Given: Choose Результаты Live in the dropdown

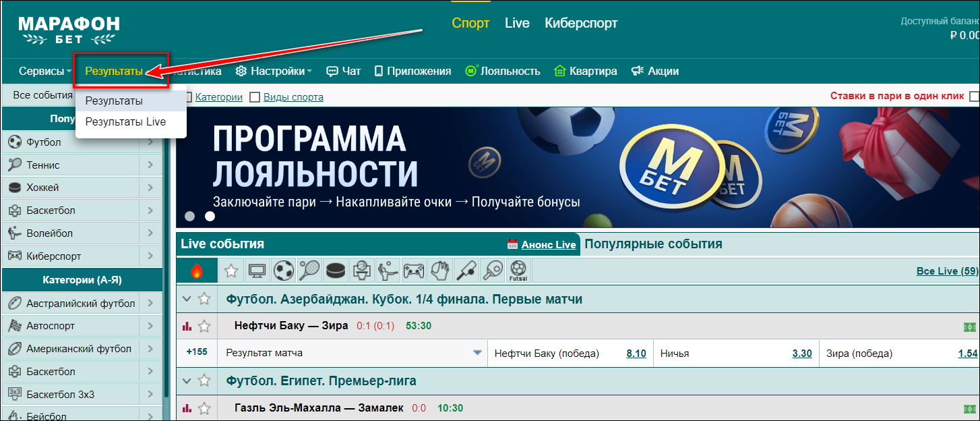Looking at the screenshot, I should pos(131,121).
